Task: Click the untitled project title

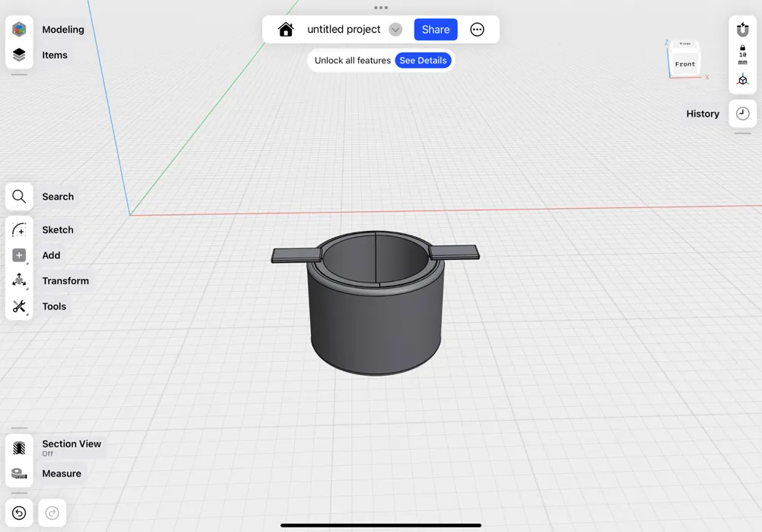Action: (344, 30)
